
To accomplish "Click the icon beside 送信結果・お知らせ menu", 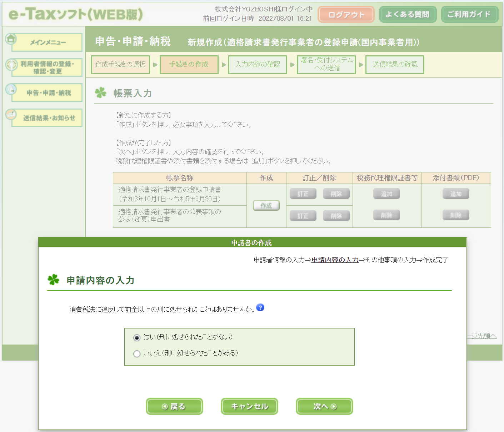I will pos(11,114).
